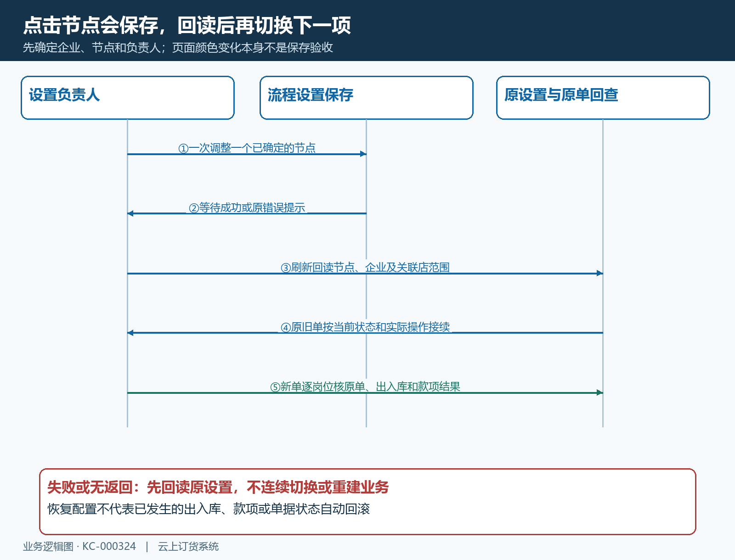Select message ⑤新单逐岗位核原单、出入库和款项结果
The image size is (735, 560).
click(x=365, y=386)
